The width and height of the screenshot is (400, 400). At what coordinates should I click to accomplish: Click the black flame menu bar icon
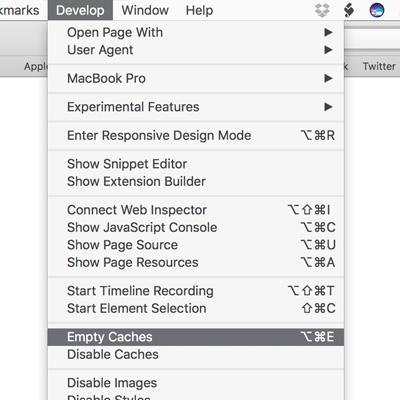pos(349,10)
